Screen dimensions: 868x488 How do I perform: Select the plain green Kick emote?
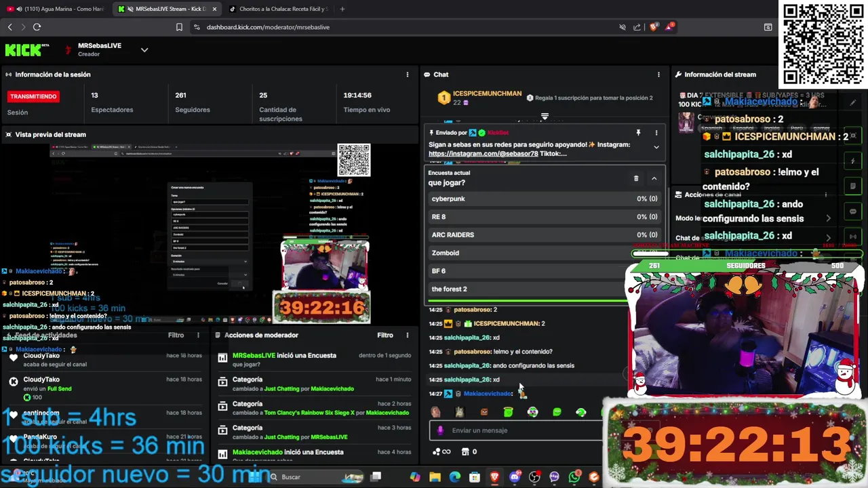(x=557, y=411)
